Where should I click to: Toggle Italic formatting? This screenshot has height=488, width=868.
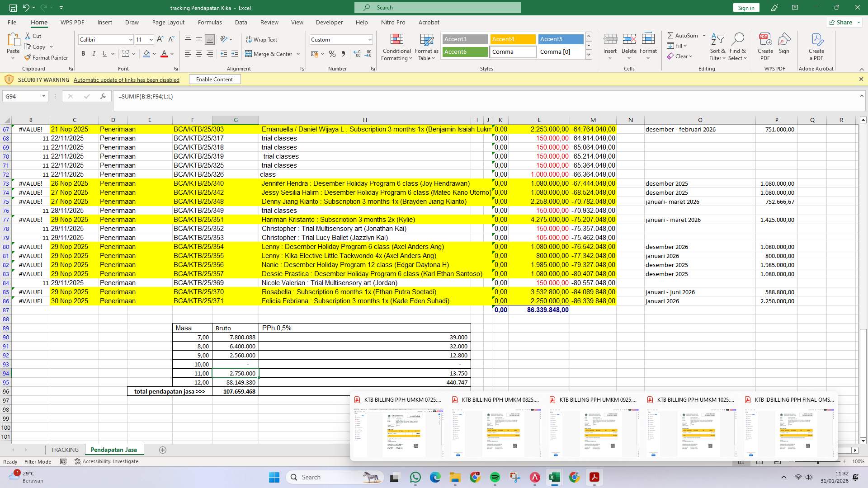click(94, 53)
